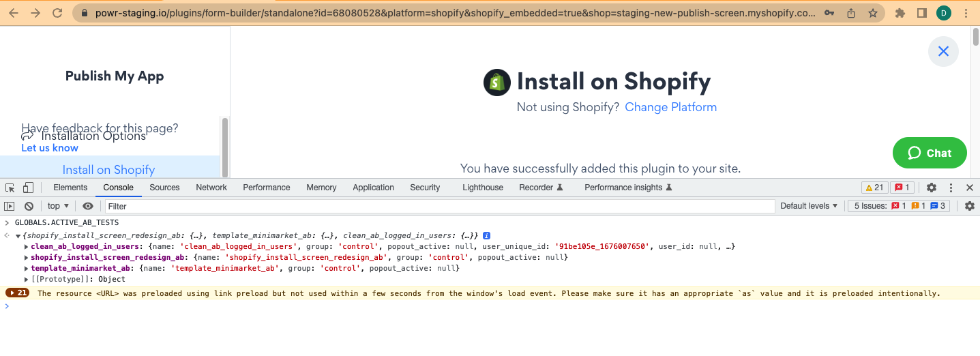This screenshot has height=356, width=980.
Task: Switch to the Network tab
Action: (x=211, y=188)
